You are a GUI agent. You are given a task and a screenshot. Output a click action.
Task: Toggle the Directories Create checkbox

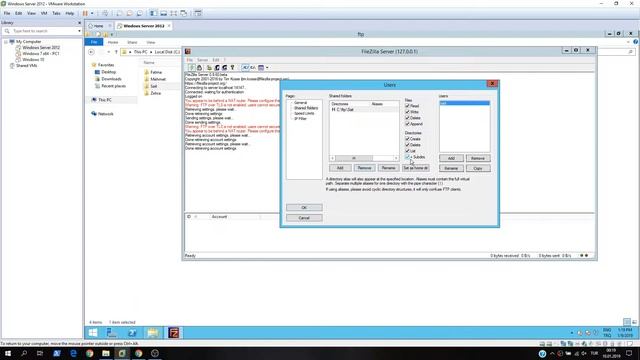pos(407,139)
